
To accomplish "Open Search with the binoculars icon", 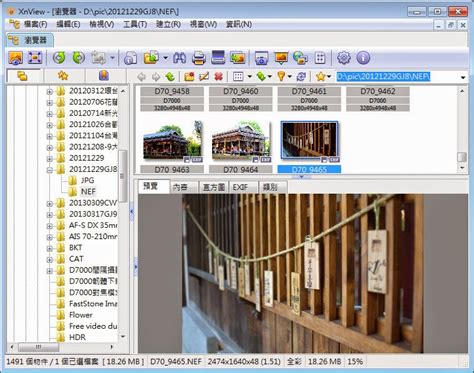I will coord(179,58).
